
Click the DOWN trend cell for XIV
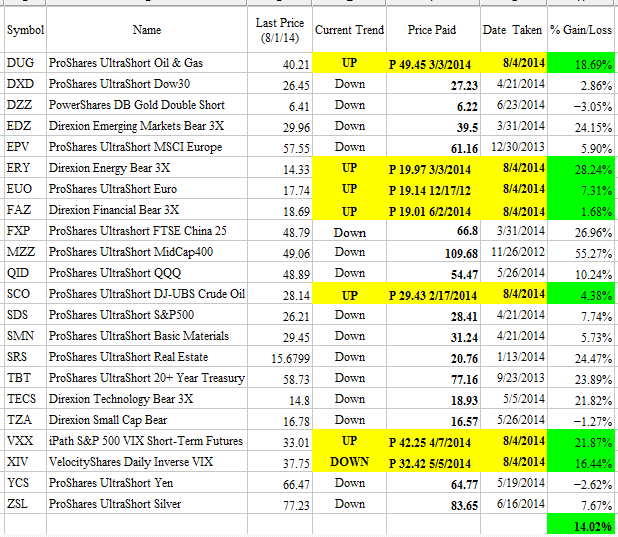(x=349, y=462)
